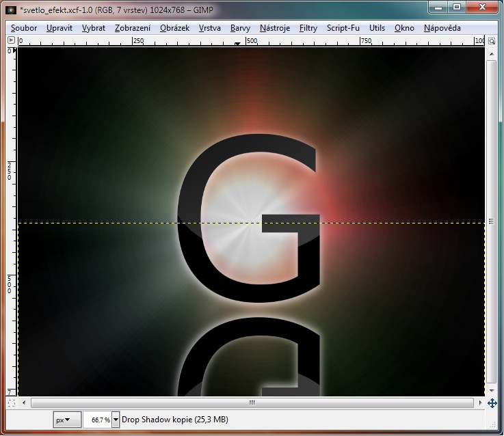This screenshot has width=504, height=436.
Task: Open the Script-Fu menu
Action: (343, 28)
